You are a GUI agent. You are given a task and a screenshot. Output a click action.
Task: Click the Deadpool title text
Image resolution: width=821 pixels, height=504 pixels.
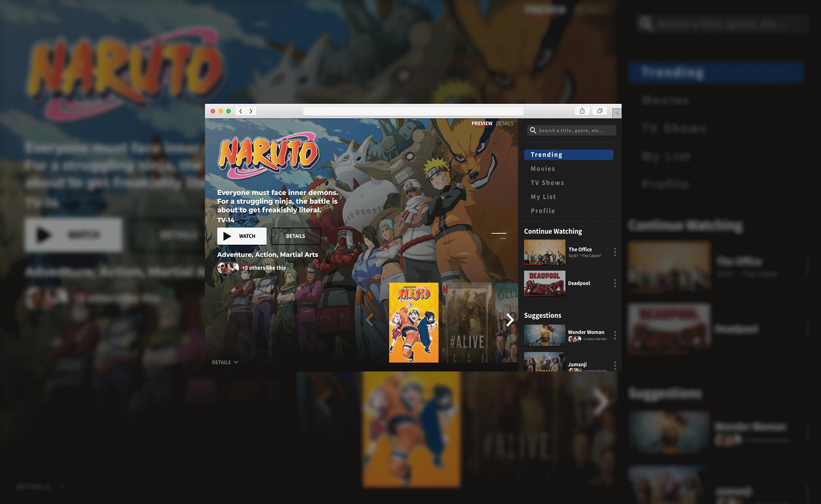pos(579,283)
